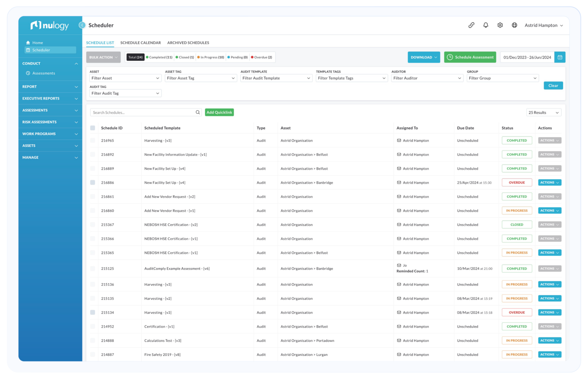Collapse the sidebar with the arrow icon
This screenshot has height=379, width=588.
82,25
